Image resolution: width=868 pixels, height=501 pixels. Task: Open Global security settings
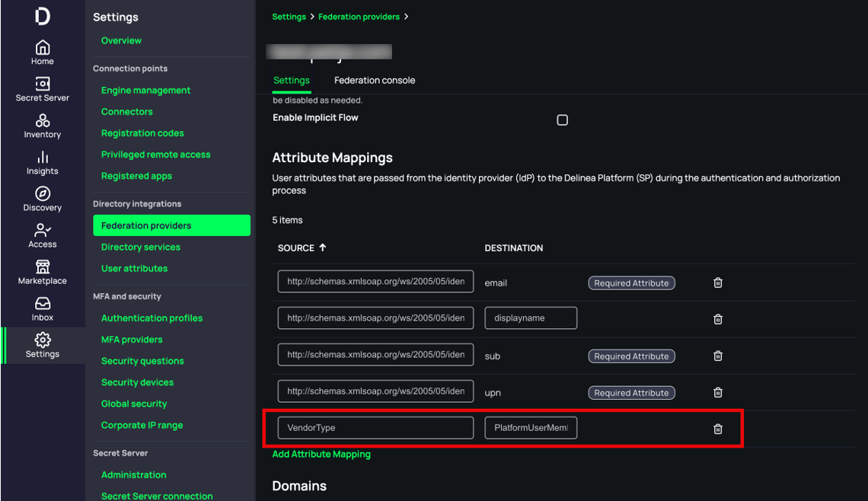pos(134,404)
